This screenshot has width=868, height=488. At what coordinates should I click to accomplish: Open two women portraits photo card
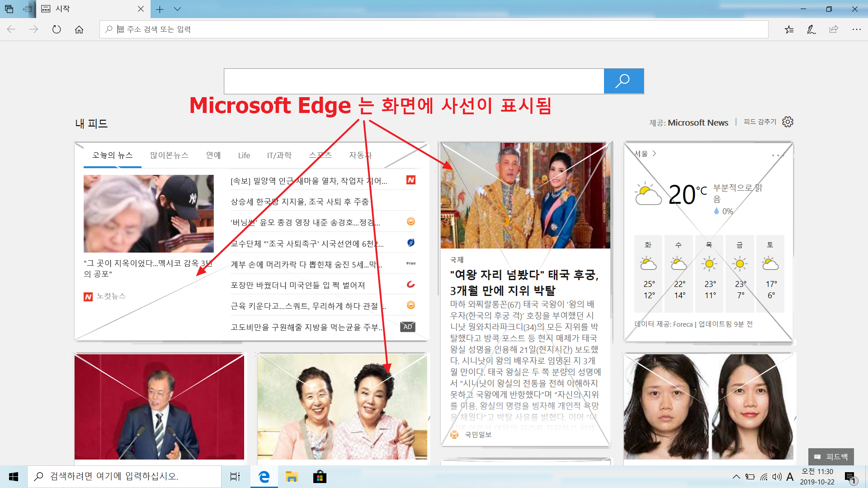pyautogui.click(x=708, y=407)
